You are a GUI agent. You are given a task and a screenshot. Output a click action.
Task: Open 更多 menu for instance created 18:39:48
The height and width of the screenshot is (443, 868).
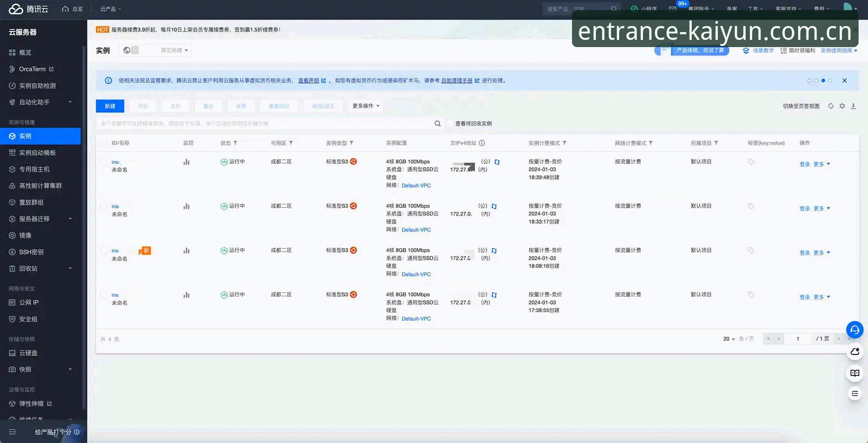tap(821, 164)
